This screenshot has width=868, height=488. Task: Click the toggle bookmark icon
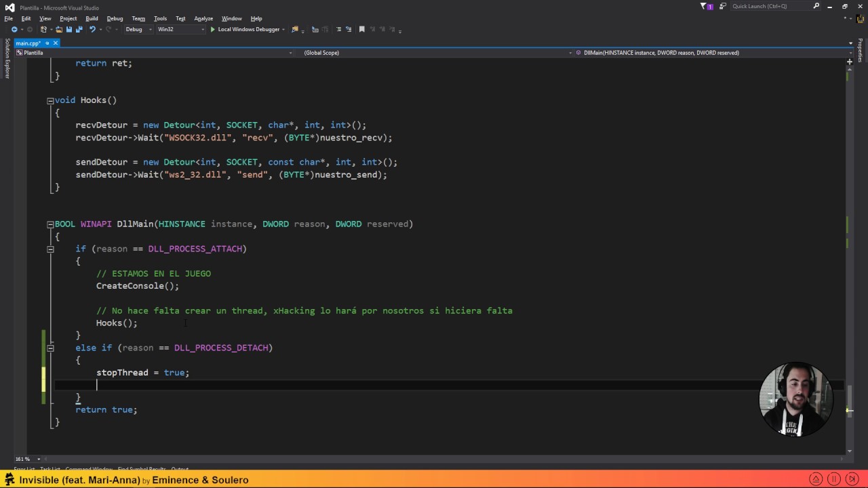(361, 29)
